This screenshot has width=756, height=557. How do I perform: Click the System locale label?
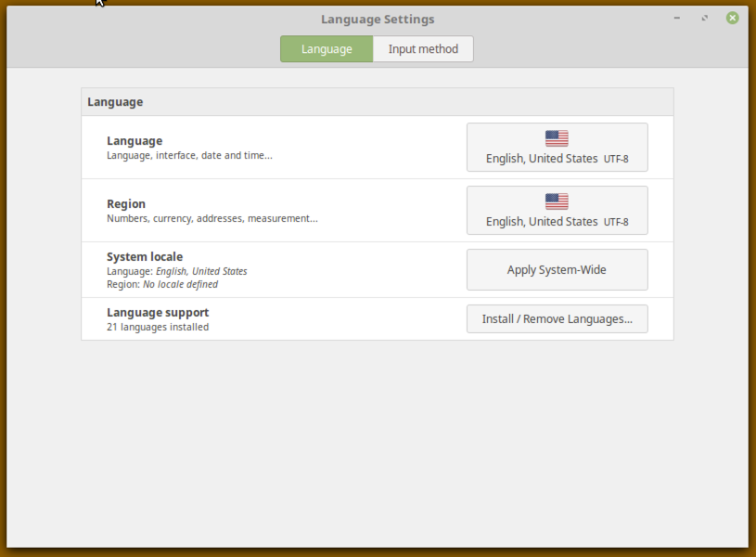click(x=145, y=256)
